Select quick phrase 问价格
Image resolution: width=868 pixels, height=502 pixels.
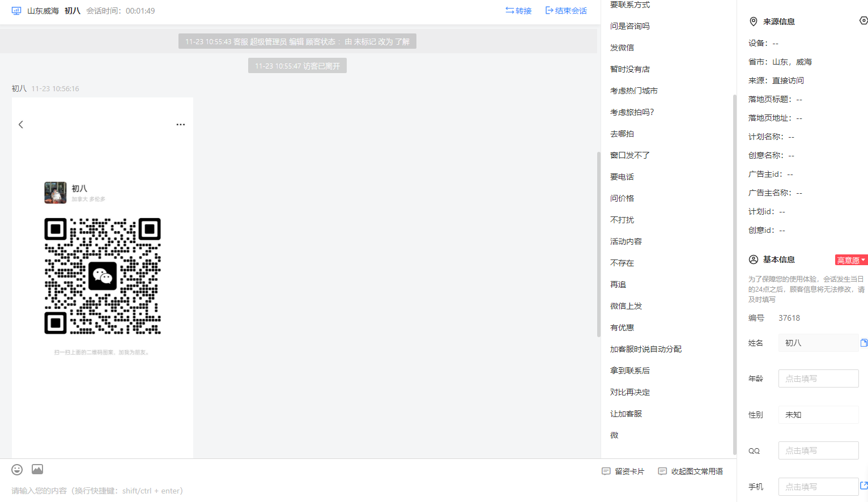622,198
